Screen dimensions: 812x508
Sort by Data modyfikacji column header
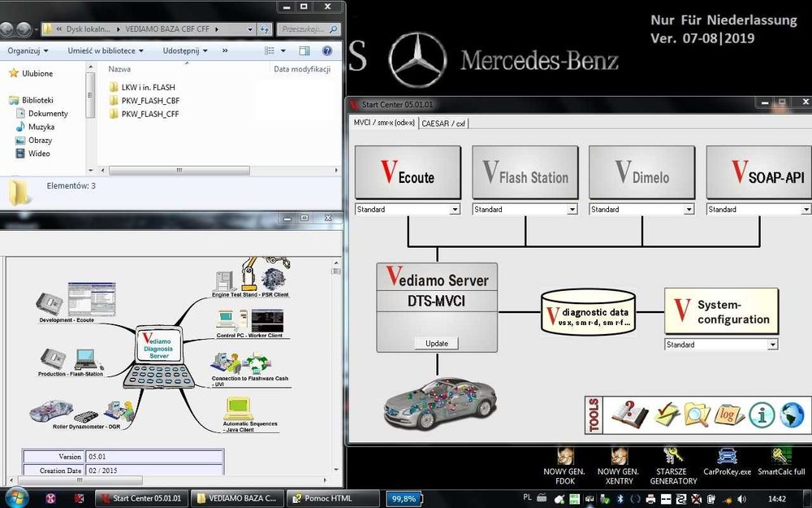[302, 69]
